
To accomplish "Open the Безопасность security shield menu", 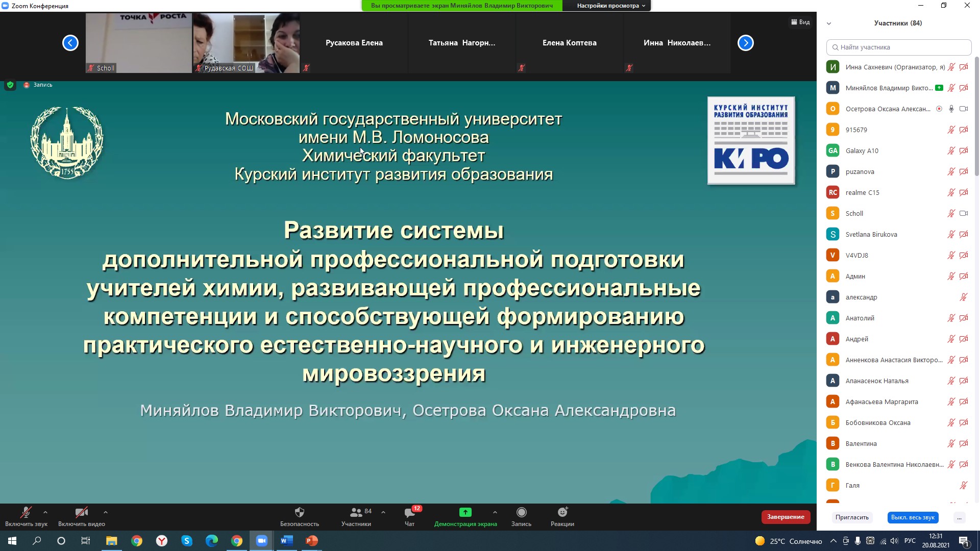I will [x=300, y=516].
